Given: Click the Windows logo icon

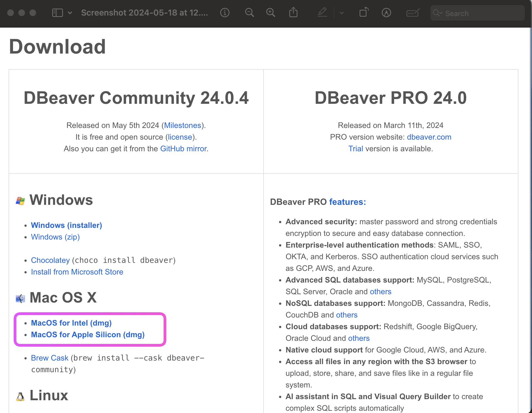Looking at the screenshot, I should [20, 201].
